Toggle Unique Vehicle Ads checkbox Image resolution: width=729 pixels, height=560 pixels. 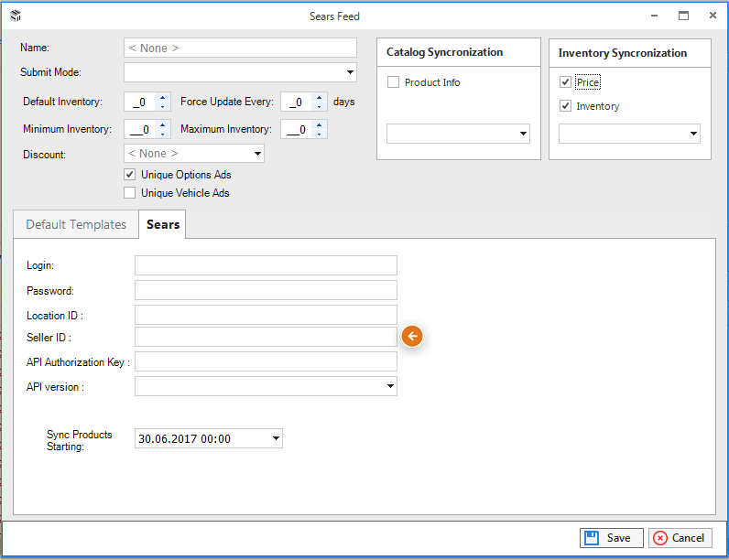(x=130, y=193)
